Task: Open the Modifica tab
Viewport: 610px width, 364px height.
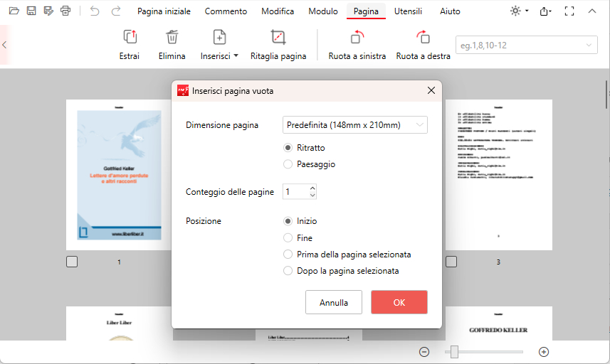Action: [x=278, y=11]
